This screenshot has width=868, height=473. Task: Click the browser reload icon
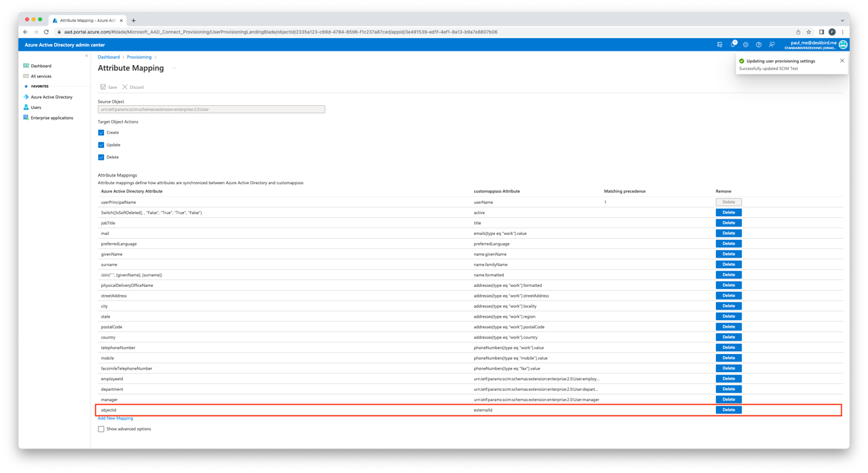point(46,32)
